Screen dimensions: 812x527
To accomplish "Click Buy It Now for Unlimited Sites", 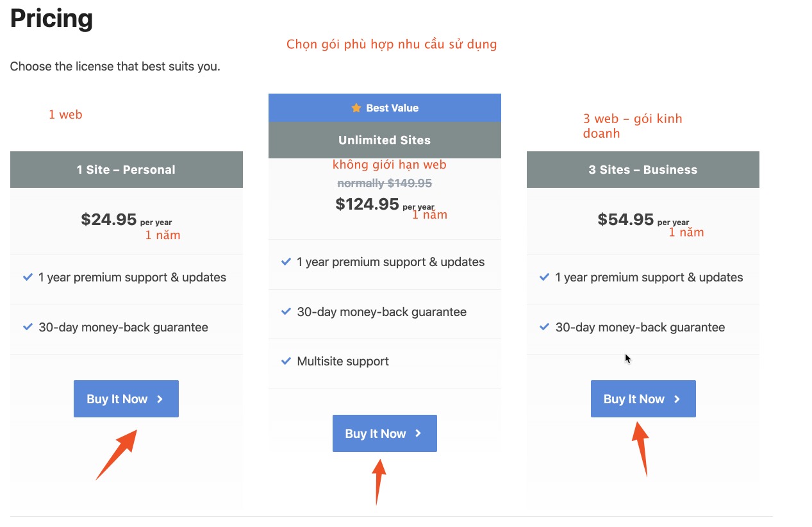I will click(x=385, y=433).
